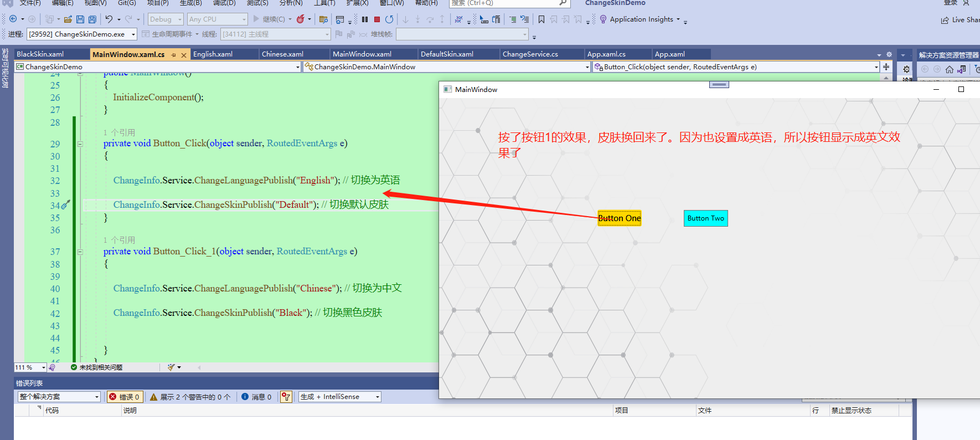Viewport: 980px width, 440px height.
Task: Open the 111 % zoom dropdown
Action: coord(30,367)
